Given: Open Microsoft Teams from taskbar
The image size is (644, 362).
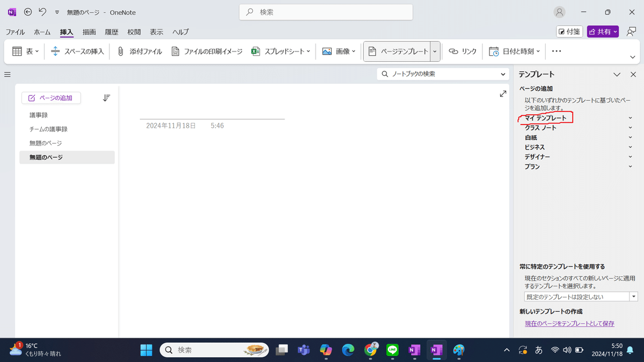Looking at the screenshot, I should tap(304, 350).
